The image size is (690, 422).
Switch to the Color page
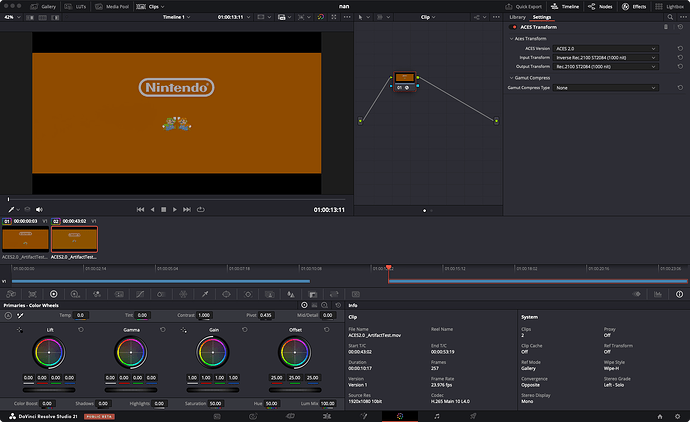(400, 416)
